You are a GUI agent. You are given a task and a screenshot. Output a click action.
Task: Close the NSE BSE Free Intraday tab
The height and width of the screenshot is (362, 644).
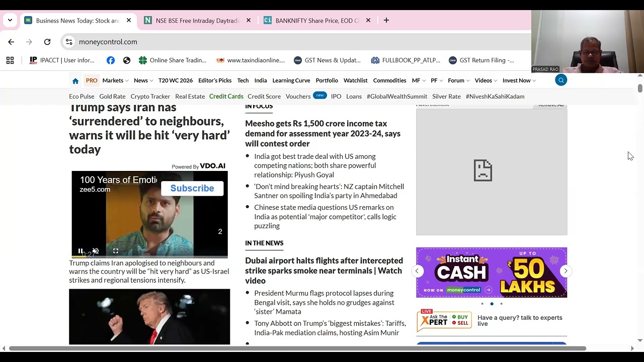click(249, 21)
